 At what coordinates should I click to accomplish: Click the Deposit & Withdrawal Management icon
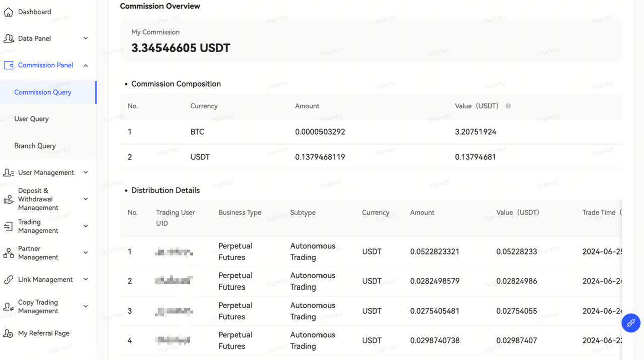coord(8,199)
